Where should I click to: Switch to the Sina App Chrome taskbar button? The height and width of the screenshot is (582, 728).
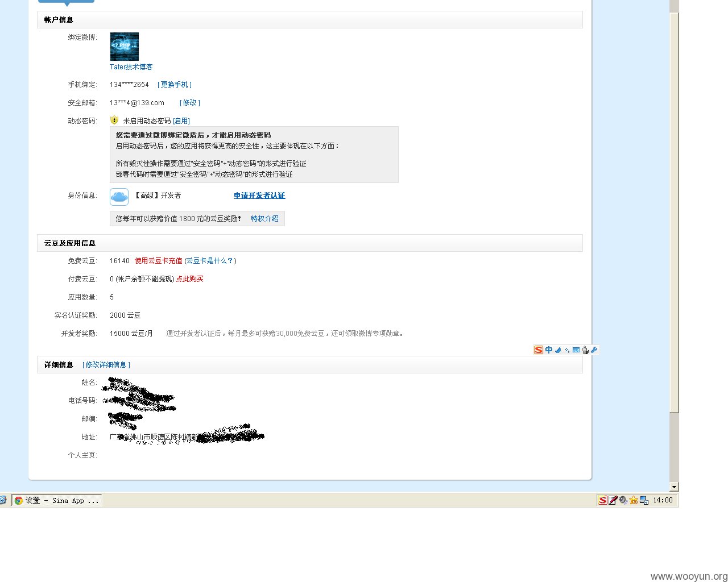pyautogui.click(x=57, y=500)
